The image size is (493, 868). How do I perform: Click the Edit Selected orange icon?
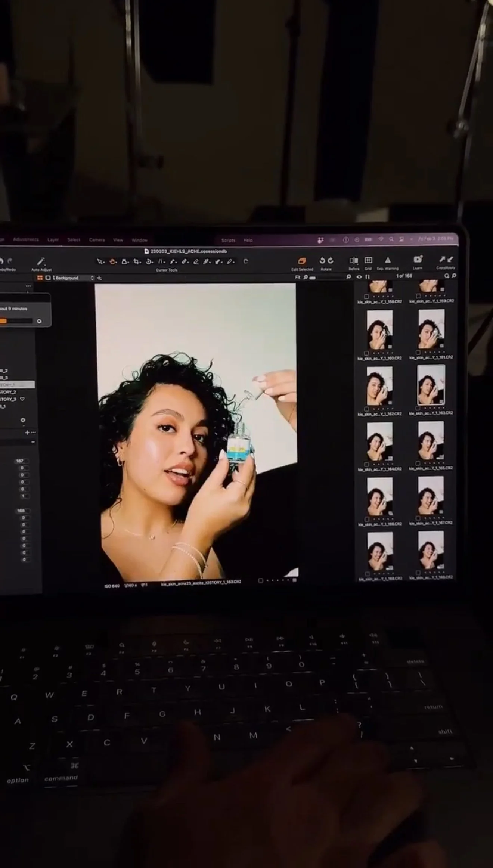tap(302, 261)
